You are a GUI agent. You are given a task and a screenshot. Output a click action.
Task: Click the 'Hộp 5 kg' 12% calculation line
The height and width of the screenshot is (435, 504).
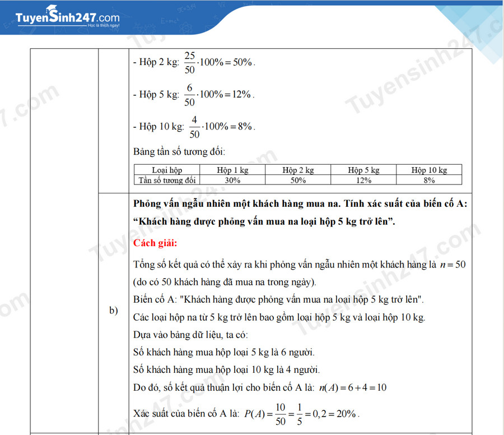194,95
